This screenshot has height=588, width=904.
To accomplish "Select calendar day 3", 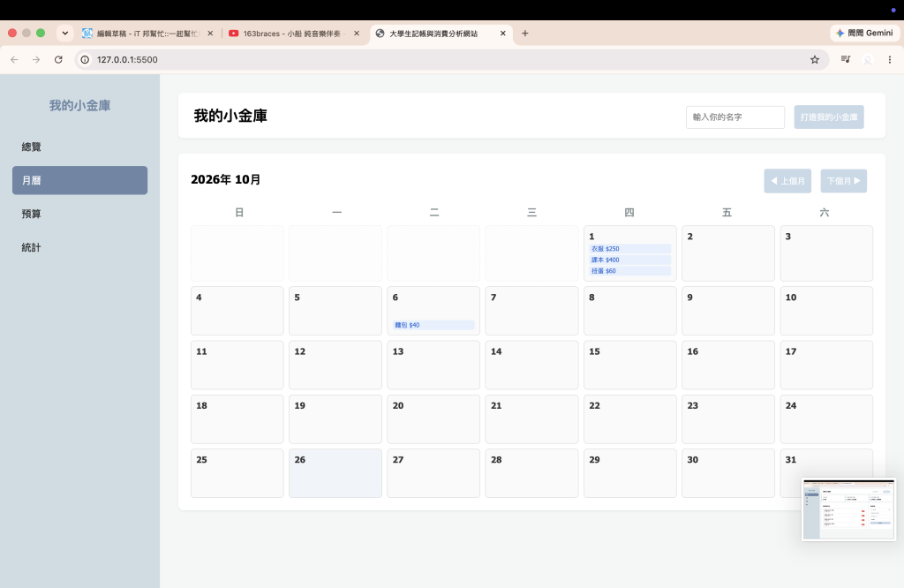I will (826, 253).
